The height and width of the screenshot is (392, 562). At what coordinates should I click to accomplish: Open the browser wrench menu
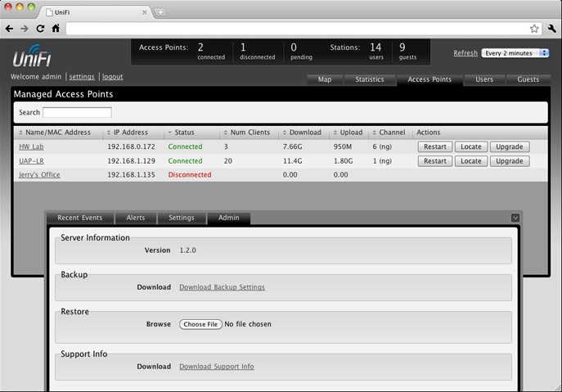(552, 29)
